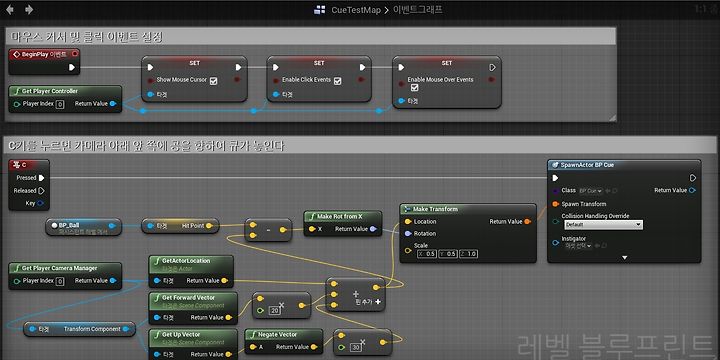Click the BeginPlay execution output pin
The width and height of the screenshot is (720, 360).
tap(72, 68)
